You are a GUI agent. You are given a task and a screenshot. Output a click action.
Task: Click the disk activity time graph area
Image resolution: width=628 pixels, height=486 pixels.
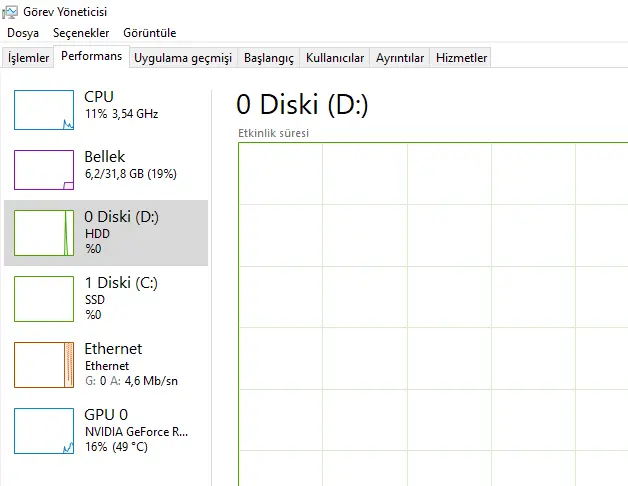[x=433, y=314]
